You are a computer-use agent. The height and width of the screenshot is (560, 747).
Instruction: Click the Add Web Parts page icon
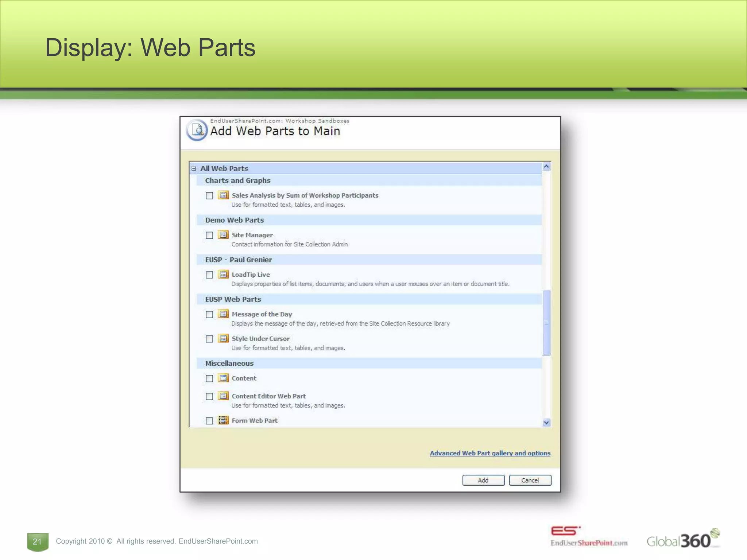(x=197, y=130)
